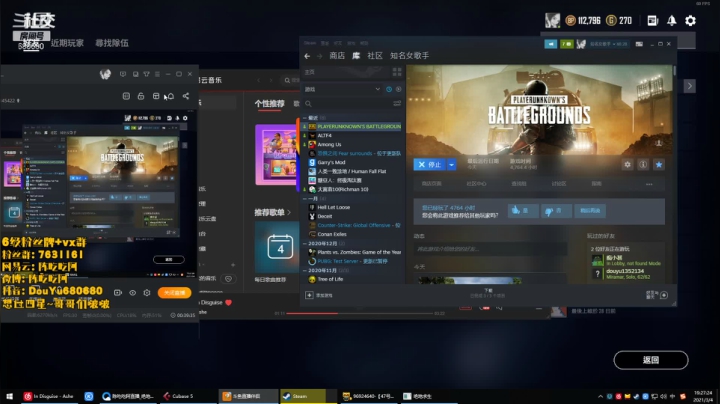The image size is (720, 404).
Task: Click the unlock icon in streaming app
Action: click(x=141, y=96)
